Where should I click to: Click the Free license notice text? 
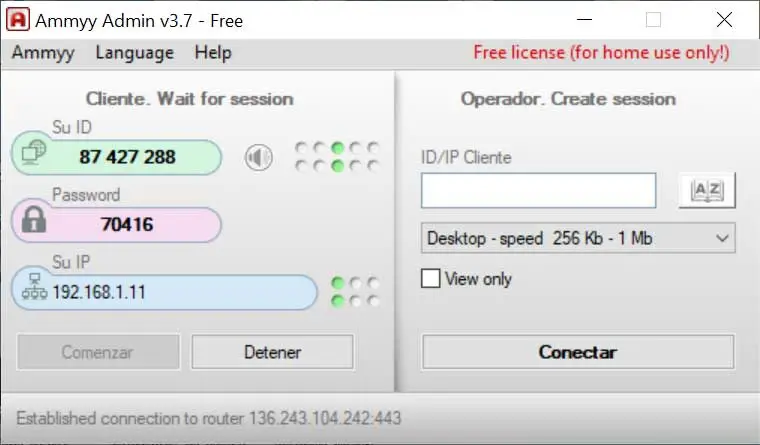[601, 52]
